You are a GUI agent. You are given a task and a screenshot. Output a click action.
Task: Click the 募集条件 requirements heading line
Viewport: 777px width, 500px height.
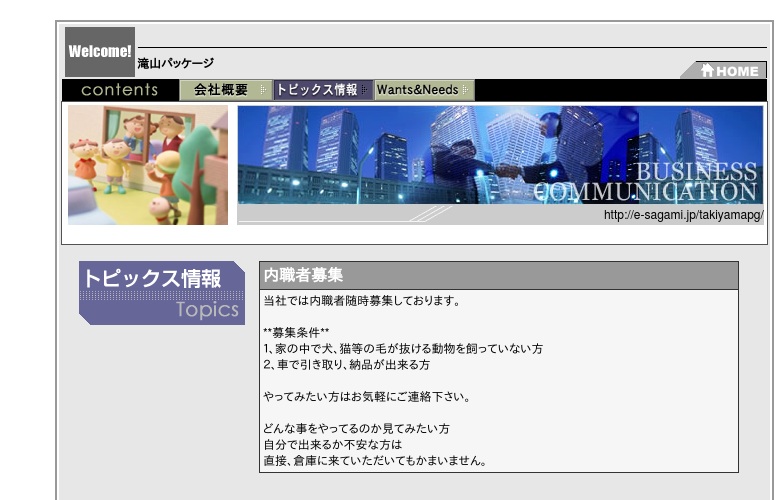(296, 332)
